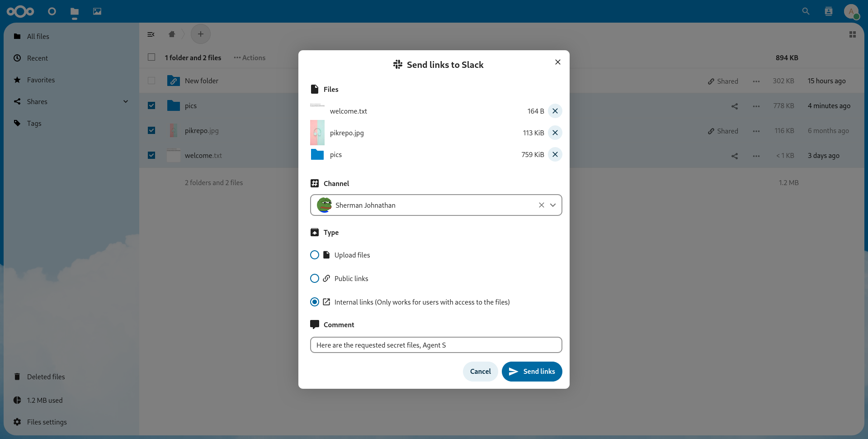Select the Upload files radio option
The image size is (868, 439).
[x=315, y=255]
